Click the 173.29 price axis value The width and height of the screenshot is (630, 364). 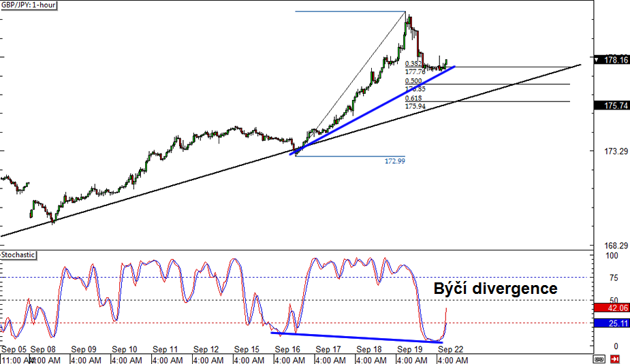coord(616,151)
